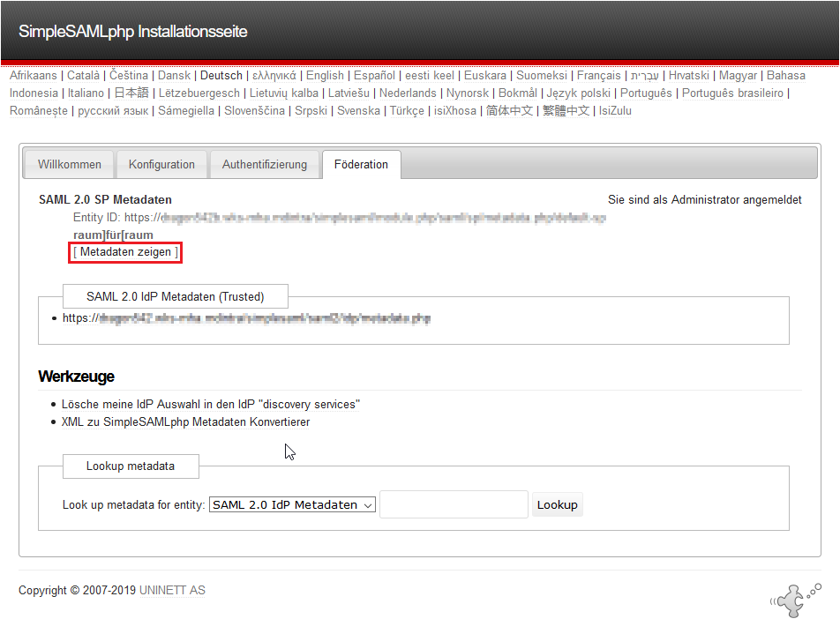Switch language to Euskara
Screen dimensions: 840x619
click(x=485, y=76)
